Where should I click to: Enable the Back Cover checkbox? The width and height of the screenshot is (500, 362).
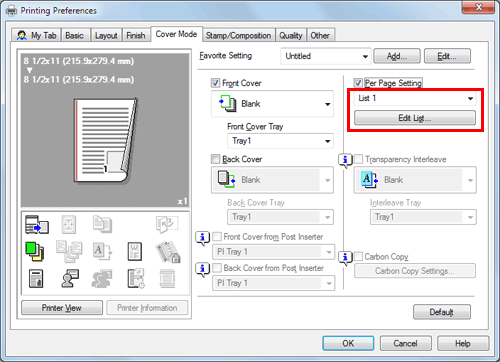coord(215,159)
